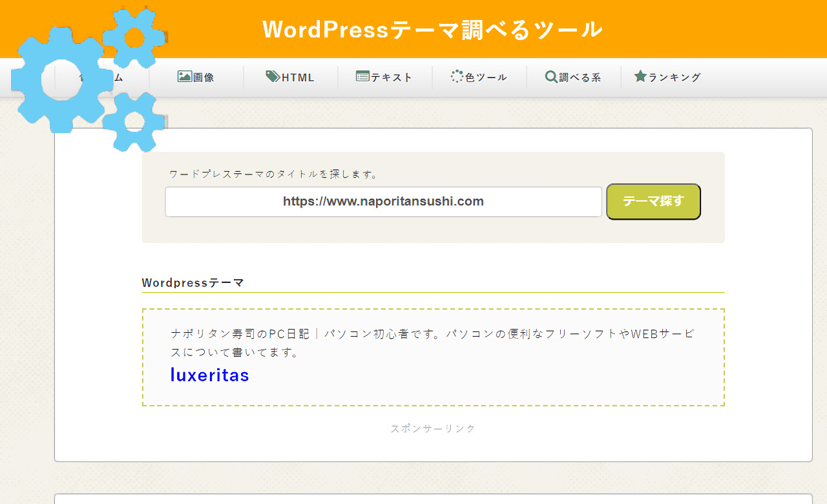Click the Wordpressテーマ heading text
The image size is (827, 504).
coord(193,283)
